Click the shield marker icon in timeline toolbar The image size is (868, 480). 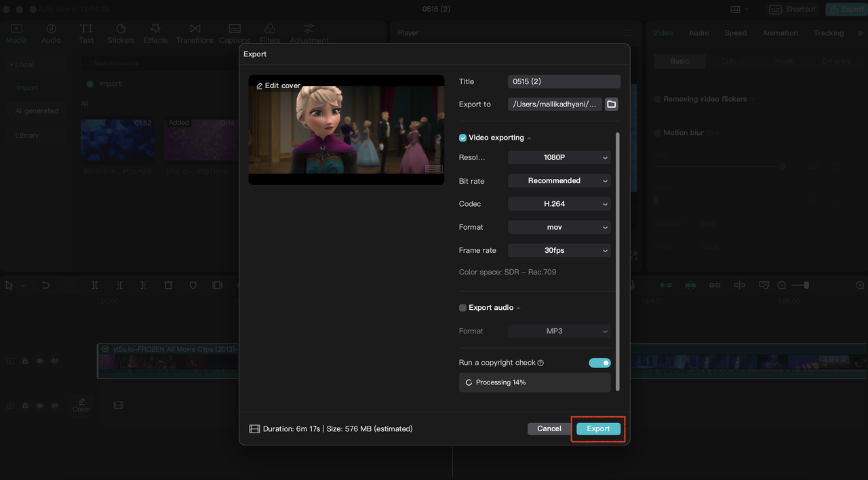coord(193,285)
